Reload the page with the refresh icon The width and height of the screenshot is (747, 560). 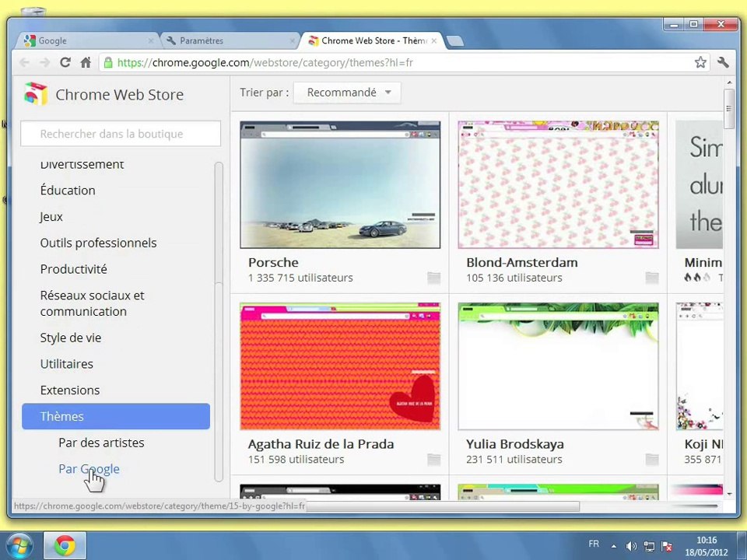65,62
